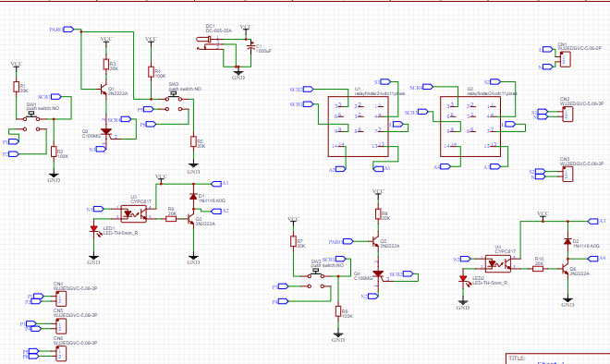Select resistor R7 20K
The image size is (610, 364).
coord(293,241)
